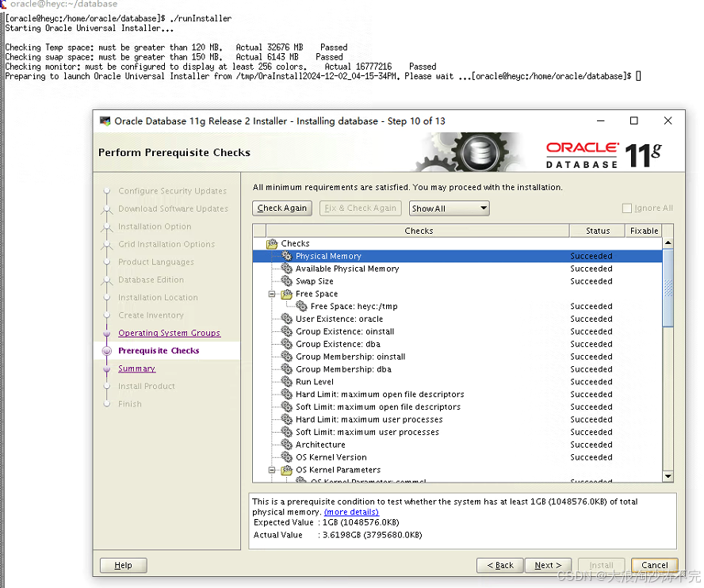Click the Checks column header
Screen dimensions: 704x588
[419, 231]
